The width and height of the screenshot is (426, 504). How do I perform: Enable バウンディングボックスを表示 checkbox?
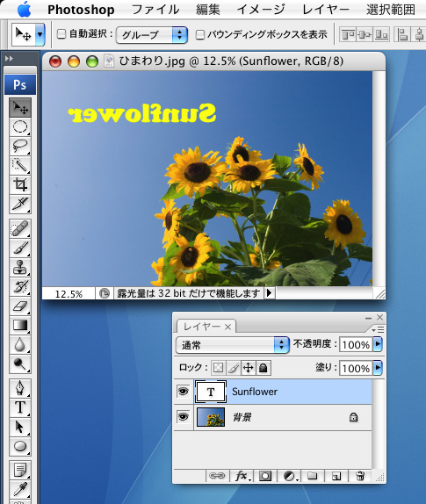200,34
